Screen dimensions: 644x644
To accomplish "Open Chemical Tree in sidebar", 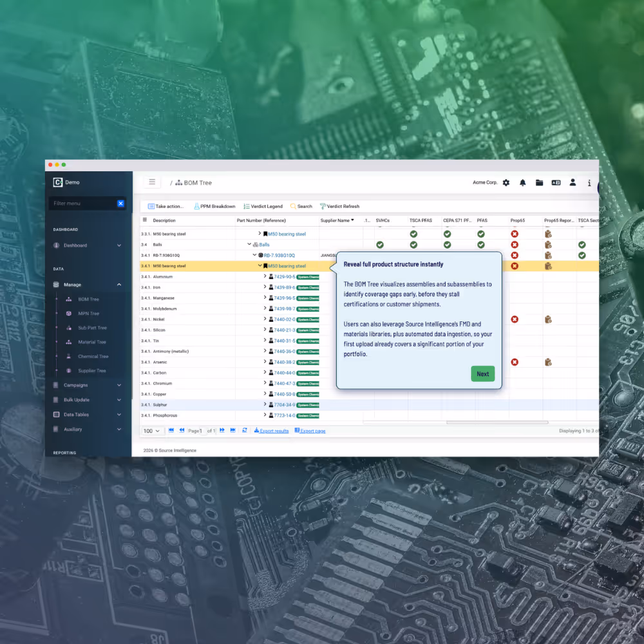I will tap(93, 357).
